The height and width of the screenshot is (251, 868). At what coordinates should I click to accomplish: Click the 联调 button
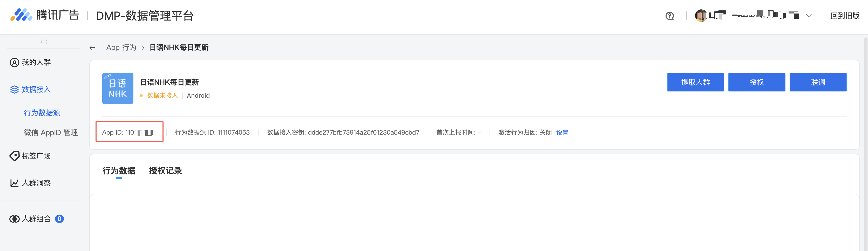pyautogui.click(x=818, y=82)
